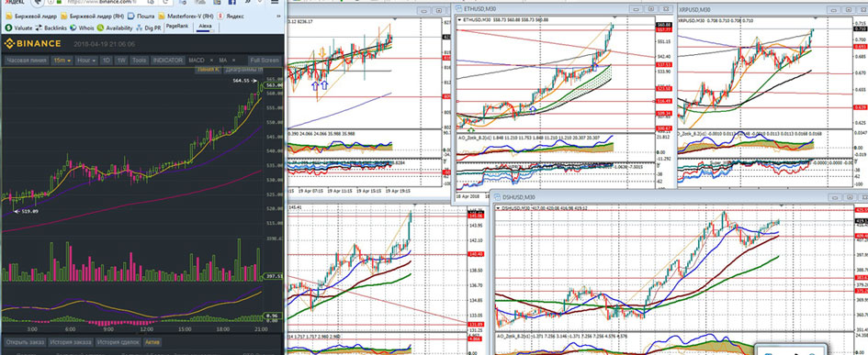Click the Binance logo icon

[x=9, y=43]
